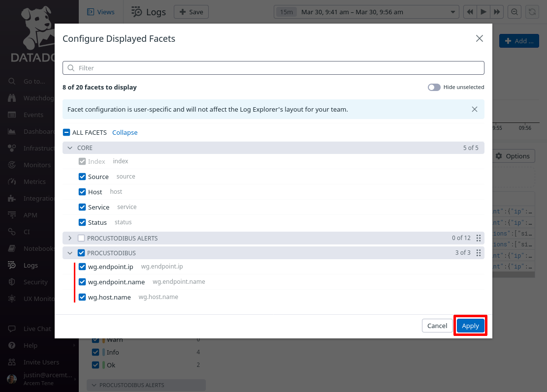
Task: Click the Monitors sidebar icon
Action: pos(12,165)
